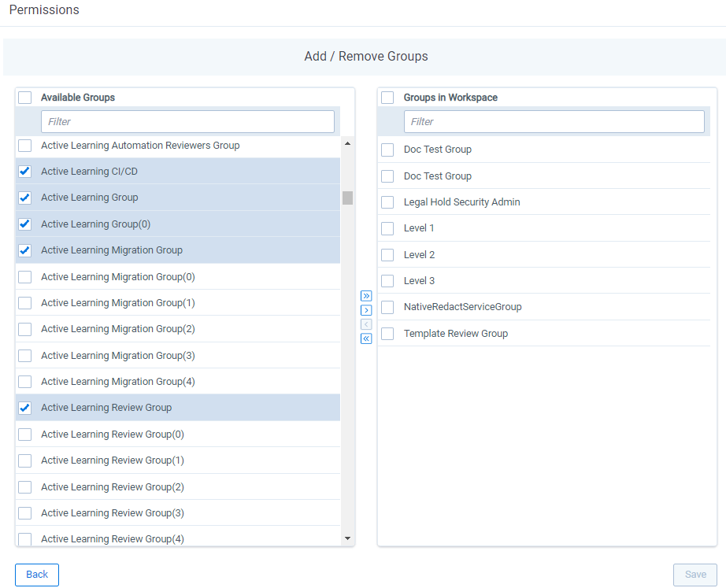Focus the Groups in Workspace Filter field
The image size is (726, 588).
554,122
